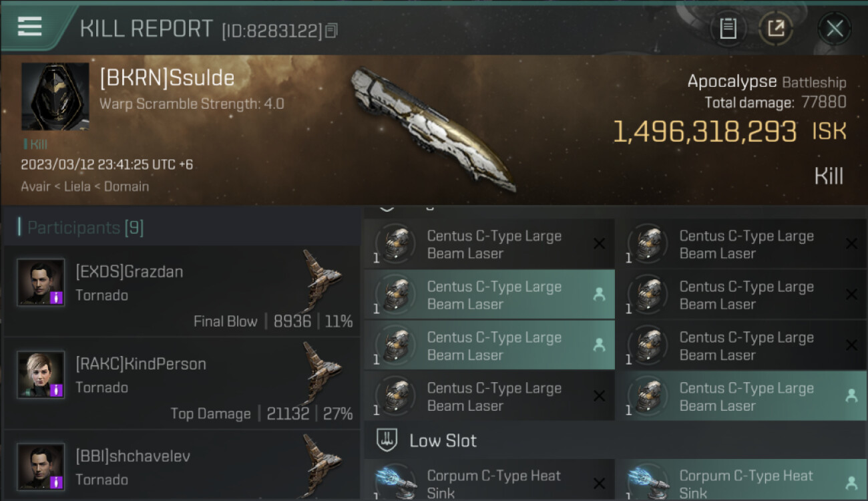Open shchavelev's purple info badge
This screenshot has height=501, width=868.
[x=57, y=482]
